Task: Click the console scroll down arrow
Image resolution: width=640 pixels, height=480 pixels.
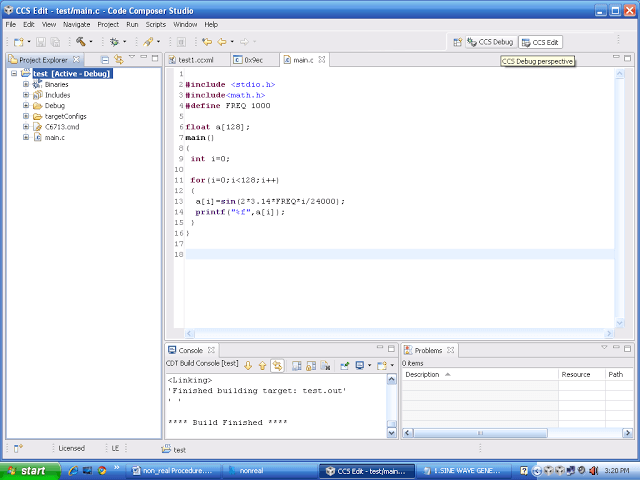Action: pyautogui.click(x=391, y=433)
